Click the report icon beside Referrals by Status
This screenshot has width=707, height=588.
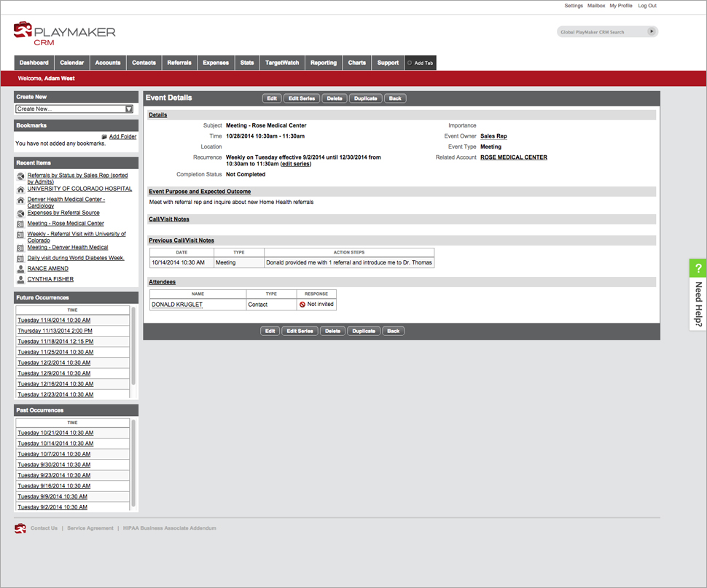coord(20,176)
